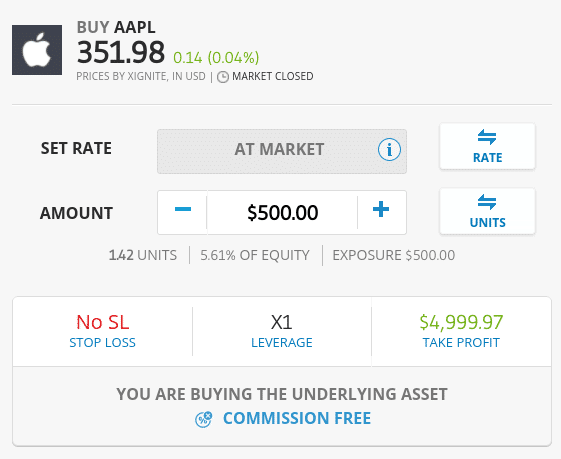The height and width of the screenshot is (459, 561).
Task: Toggle to RATE order mode
Action: 487,146
